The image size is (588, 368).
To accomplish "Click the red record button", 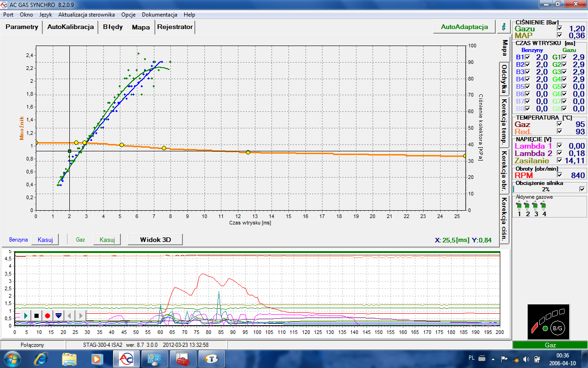I will [47, 316].
